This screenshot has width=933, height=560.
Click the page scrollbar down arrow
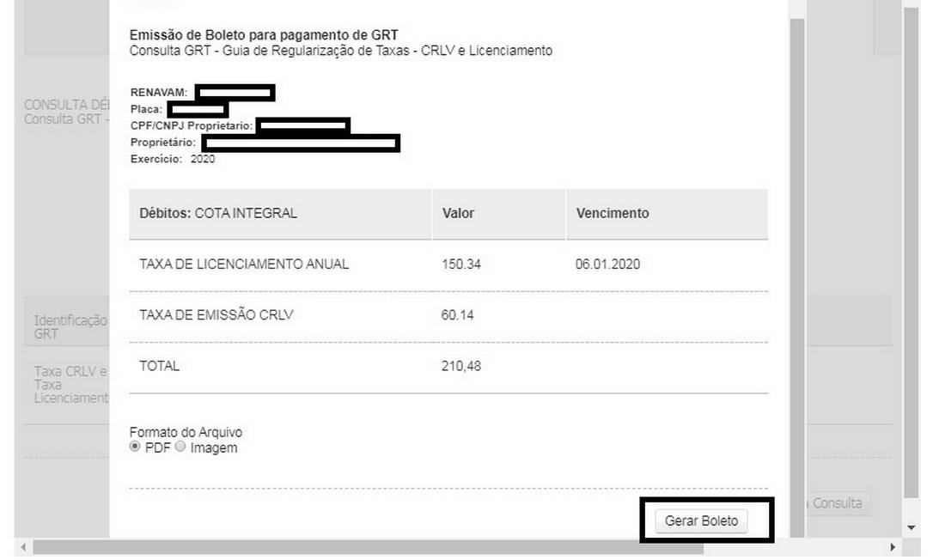[x=912, y=527]
